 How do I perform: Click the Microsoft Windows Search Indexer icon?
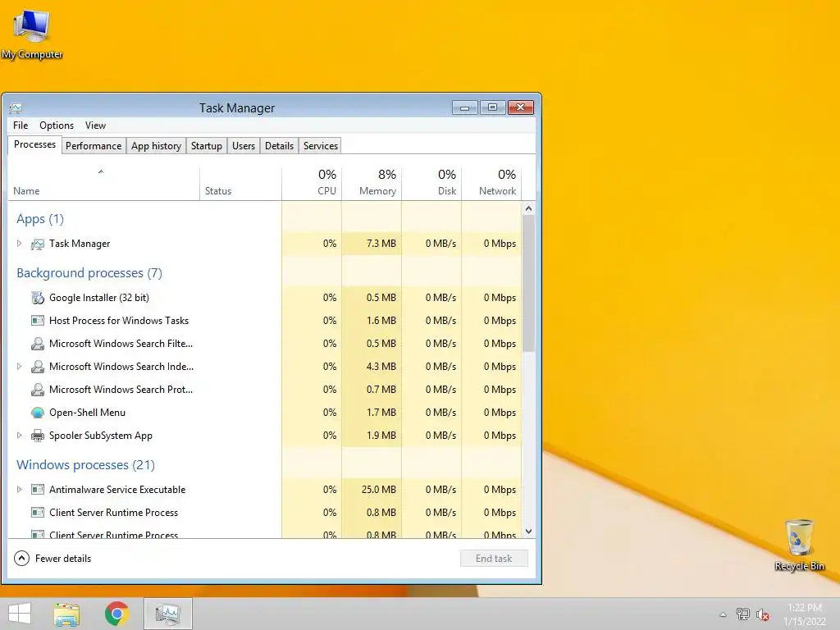38,367
